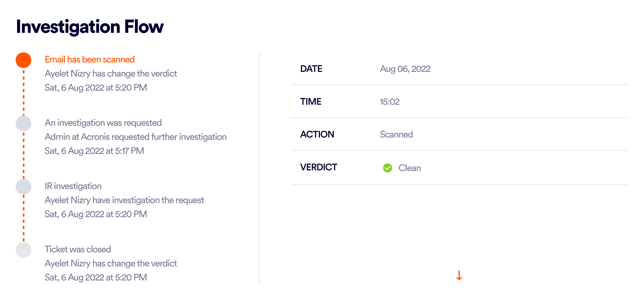Click the ACTION row label
Screen dimensions: 644x300
(317, 134)
